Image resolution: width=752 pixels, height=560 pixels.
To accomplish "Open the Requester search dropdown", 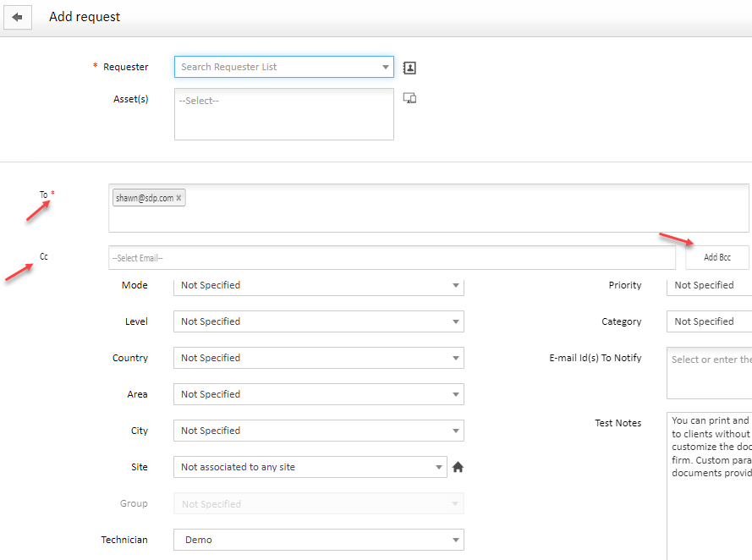I will coord(283,67).
